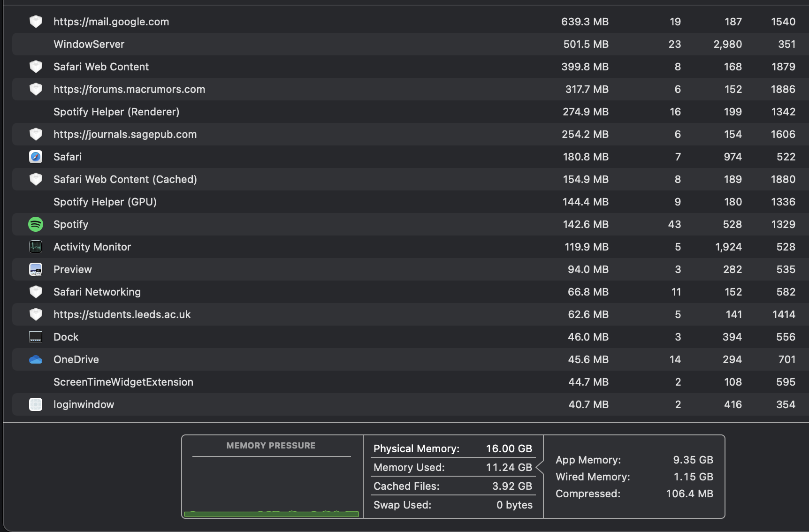
Task: Click the mail.google.com shield icon
Action: 36,22
